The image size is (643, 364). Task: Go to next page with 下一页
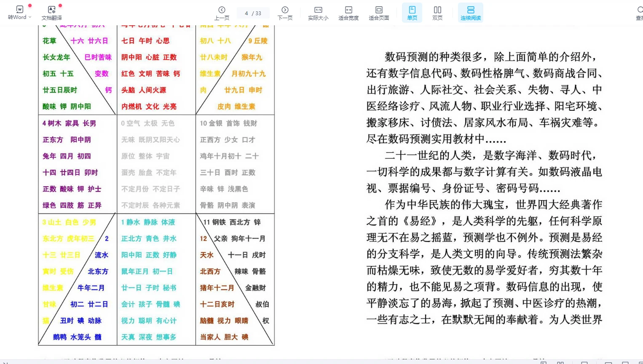[x=285, y=13]
